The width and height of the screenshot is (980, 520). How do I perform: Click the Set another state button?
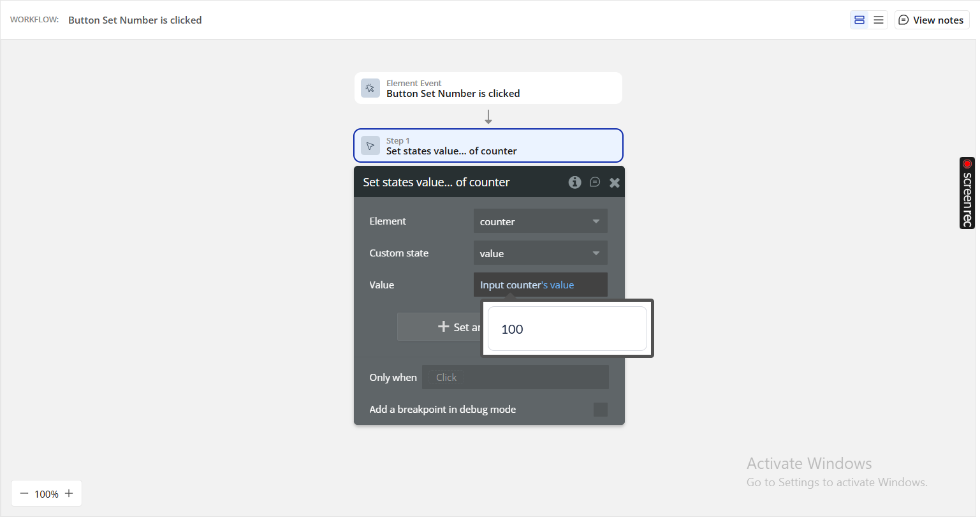[440, 327]
